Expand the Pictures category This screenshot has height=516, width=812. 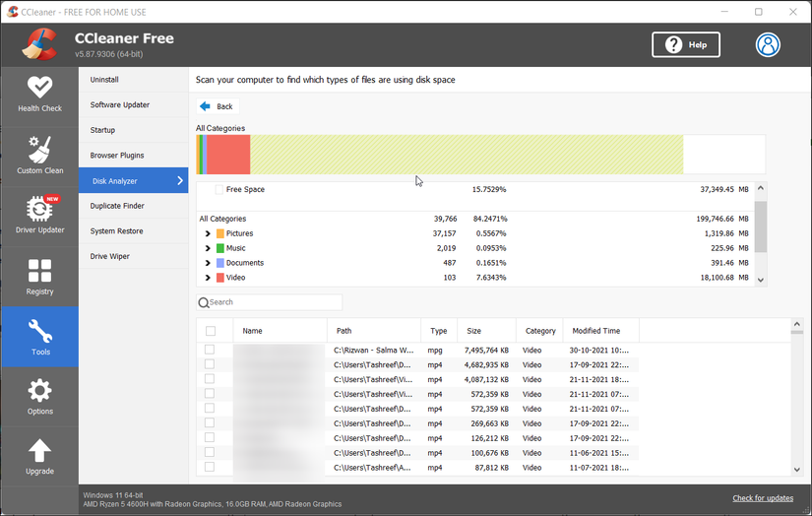208,233
